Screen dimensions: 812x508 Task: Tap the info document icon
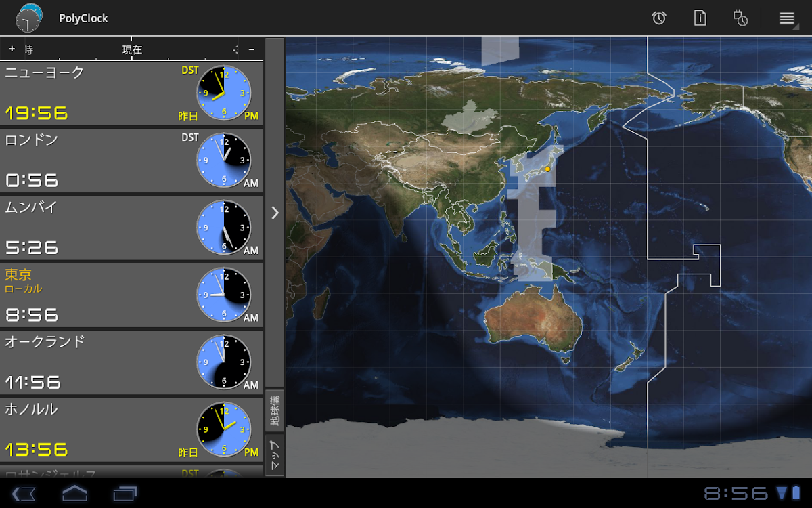(x=700, y=18)
